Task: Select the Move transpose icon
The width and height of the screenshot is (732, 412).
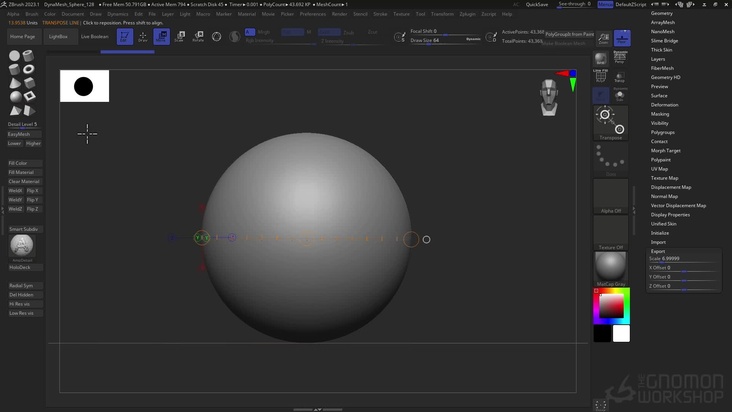Action: (162, 36)
